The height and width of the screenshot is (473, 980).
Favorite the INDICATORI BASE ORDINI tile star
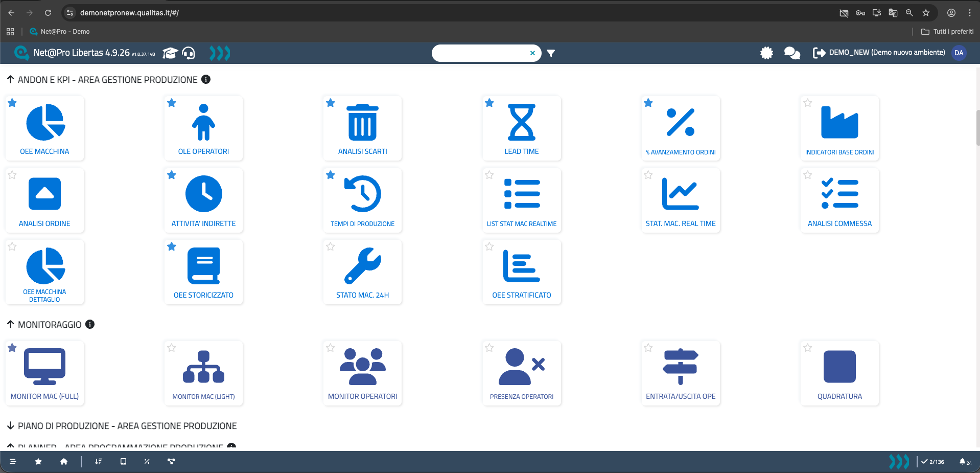807,103
